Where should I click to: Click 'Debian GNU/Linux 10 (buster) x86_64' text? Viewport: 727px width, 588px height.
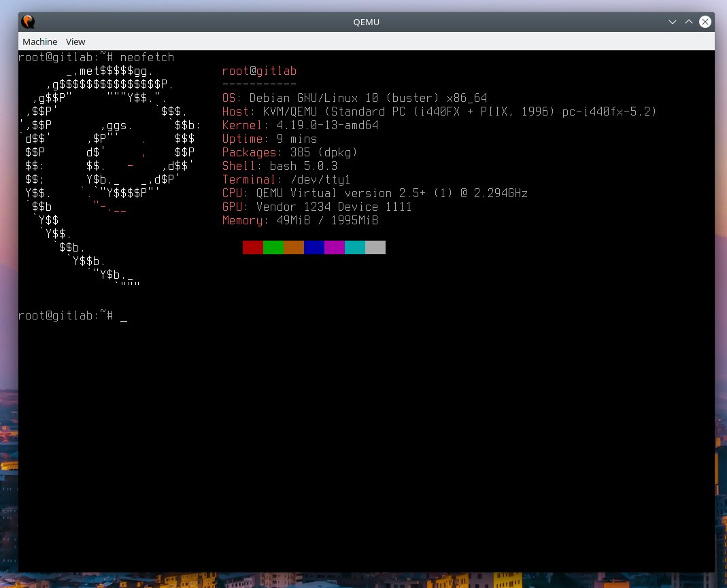coord(368,99)
